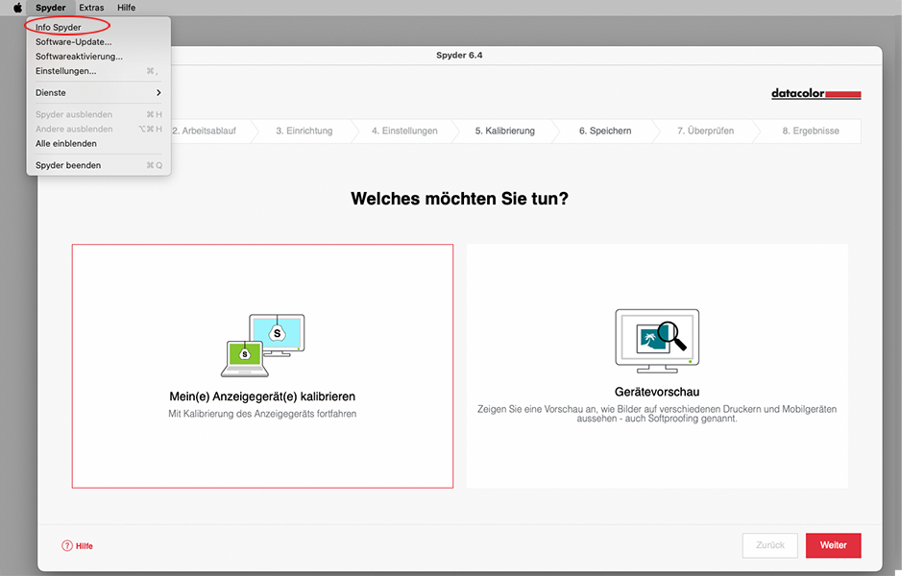
Task: Open Softwareaktivierung... from Spyder menu
Action: (x=79, y=57)
